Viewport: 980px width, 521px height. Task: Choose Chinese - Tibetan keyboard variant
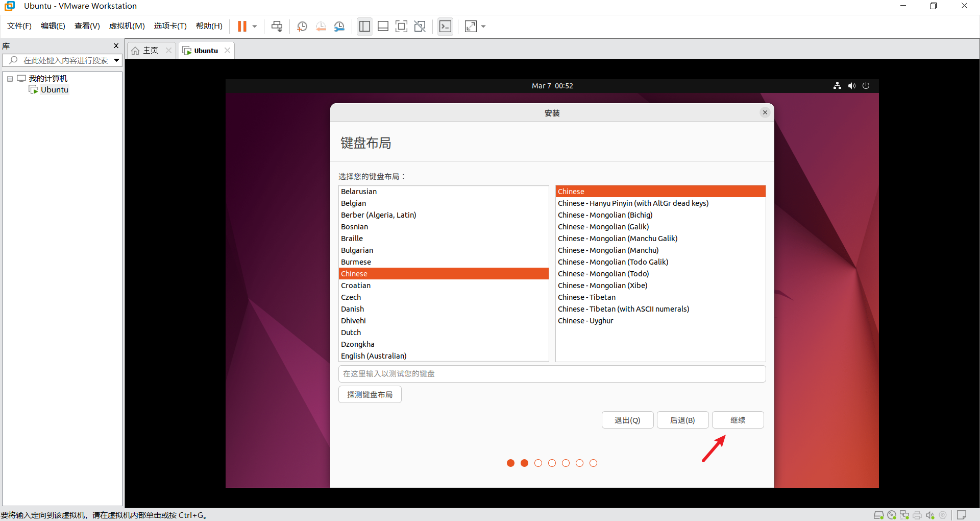[586, 297]
